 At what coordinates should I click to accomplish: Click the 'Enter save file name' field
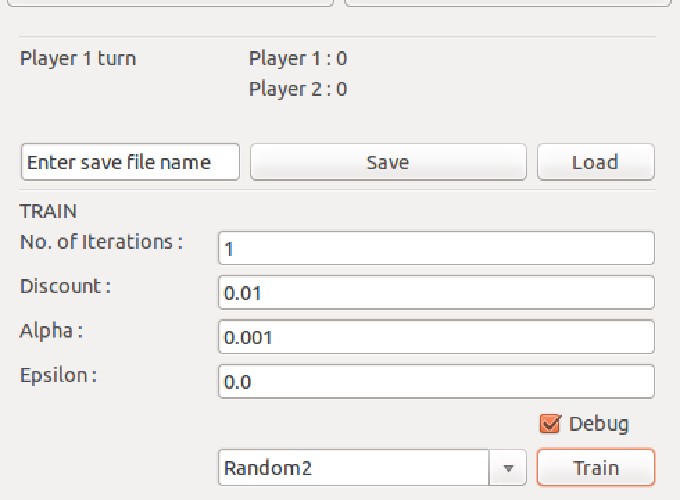tap(130, 162)
